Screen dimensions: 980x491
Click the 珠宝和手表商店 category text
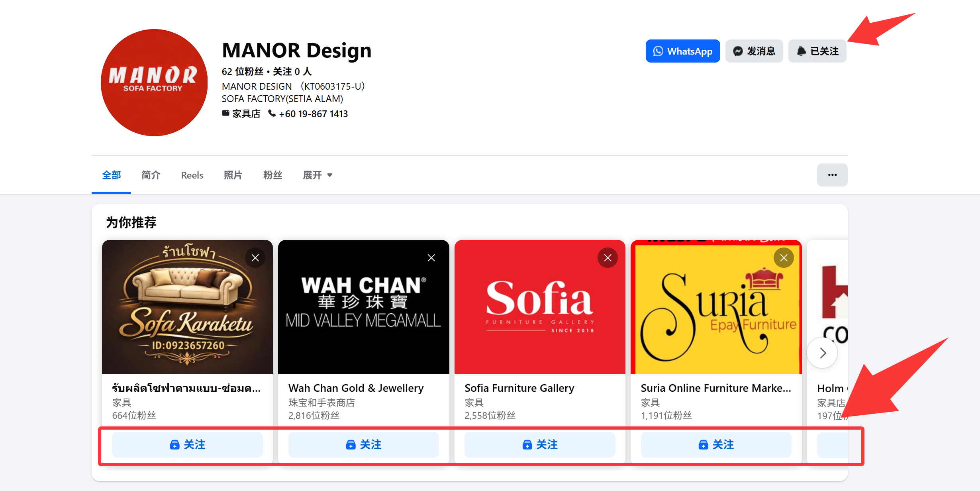click(x=321, y=403)
